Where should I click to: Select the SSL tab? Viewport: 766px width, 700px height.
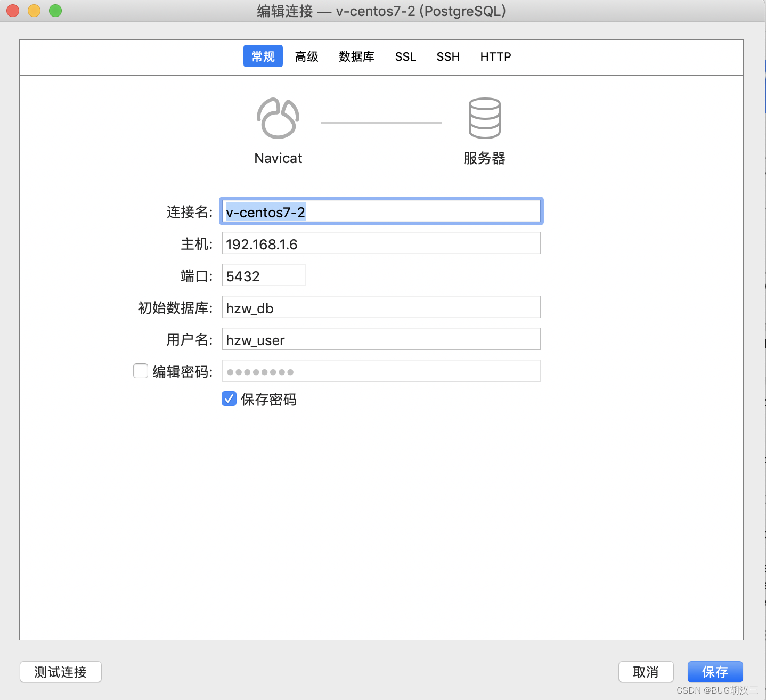(x=405, y=56)
